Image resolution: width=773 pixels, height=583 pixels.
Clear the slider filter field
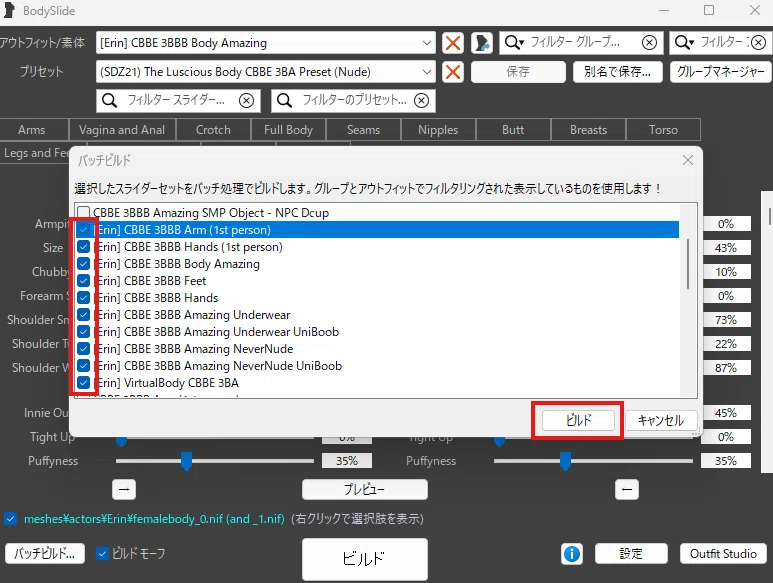(x=246, y=101)
